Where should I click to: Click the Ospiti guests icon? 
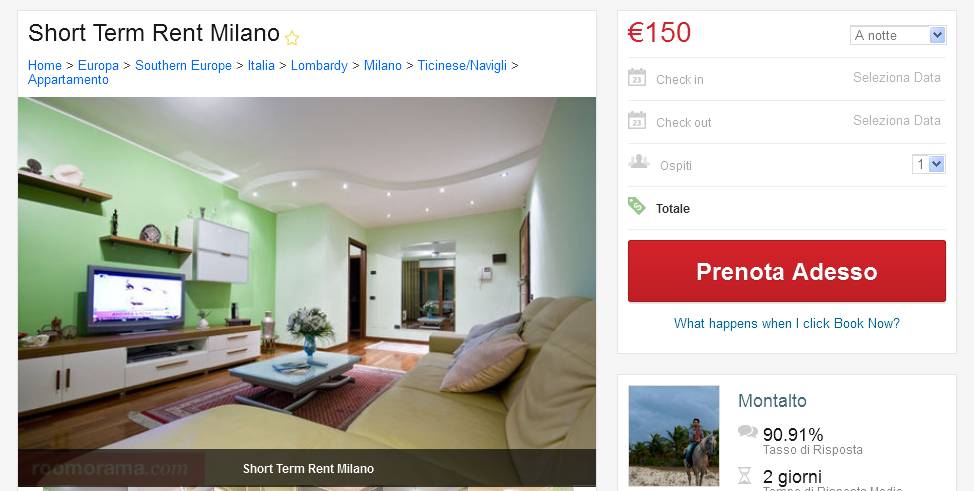(x=638, y=162)
